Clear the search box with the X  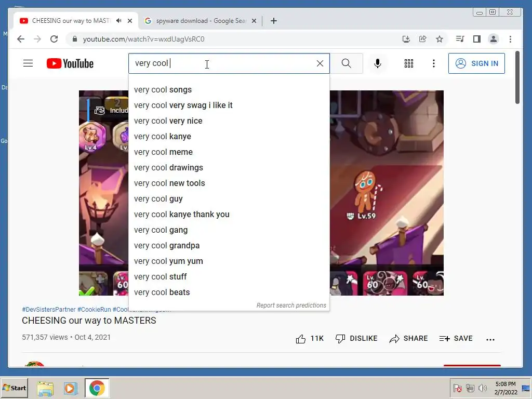click(x=320, y=63)
